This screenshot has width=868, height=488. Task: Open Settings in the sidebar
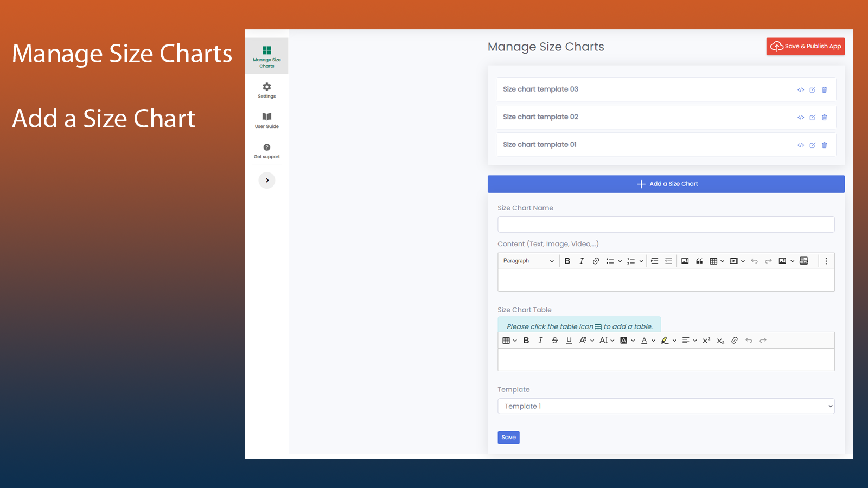click(x=267, y=90)
